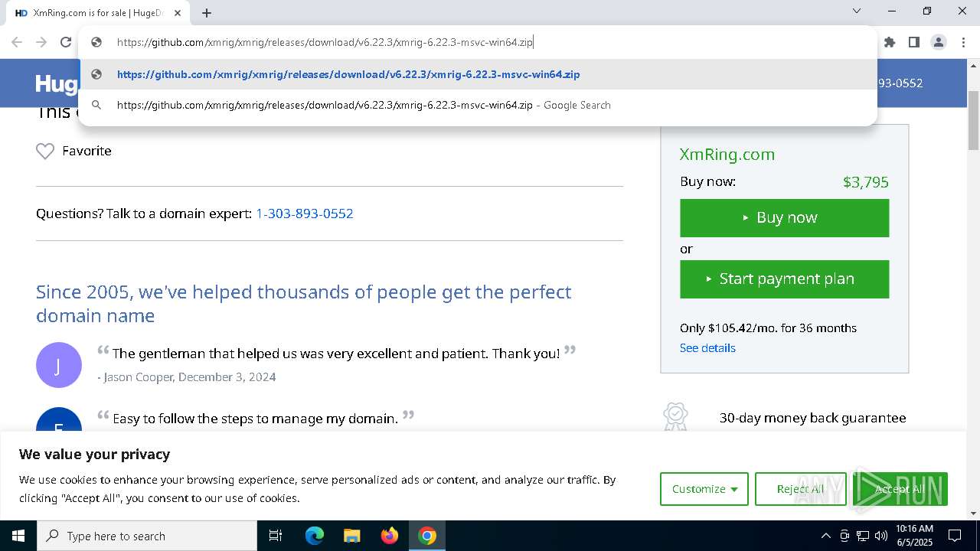
Task: Click the taskbar search box
Action: (x=147, y=536)
